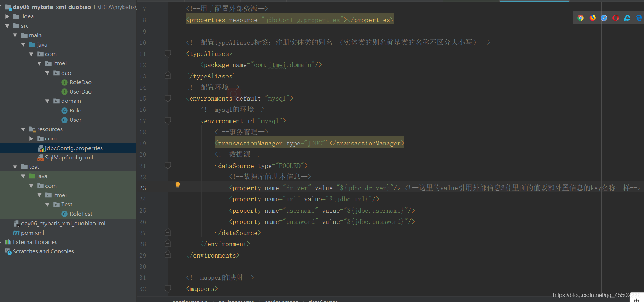The height and width of the screenshot is (302, 644).
Task: Collapse the src folder
Action: [7, 26]
